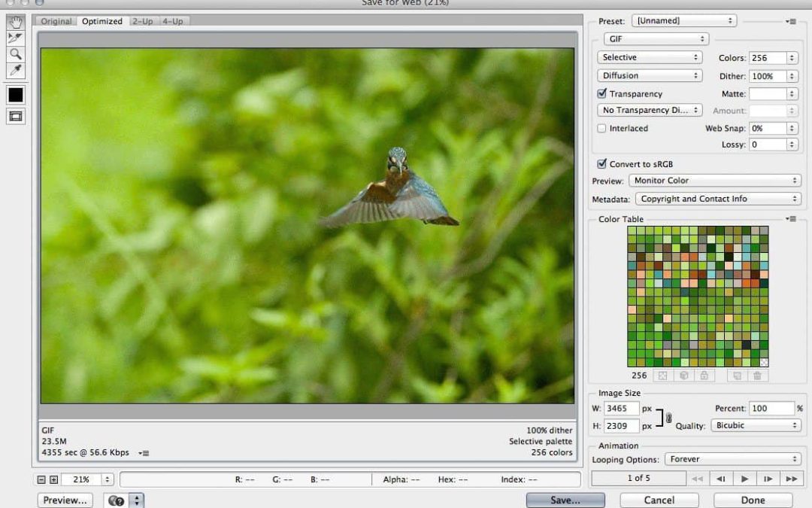Uncheck the Transparency checkbox
812x508 pixels.
[x=602, y=94]
